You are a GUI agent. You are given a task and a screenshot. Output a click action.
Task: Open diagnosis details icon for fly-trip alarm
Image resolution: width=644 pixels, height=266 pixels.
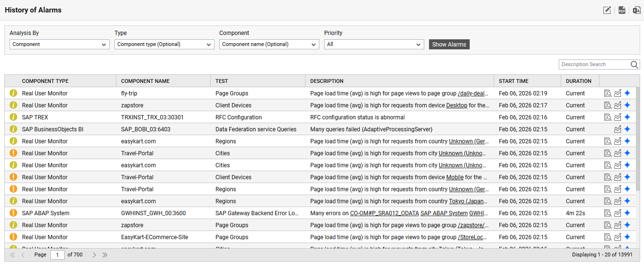[x=608, y=93]
